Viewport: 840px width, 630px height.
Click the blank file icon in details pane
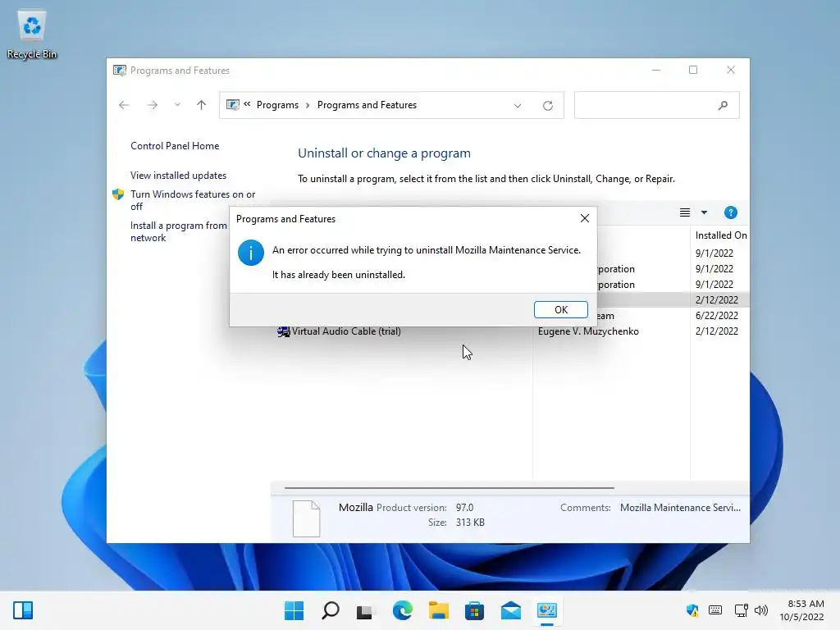pos(307,518)
